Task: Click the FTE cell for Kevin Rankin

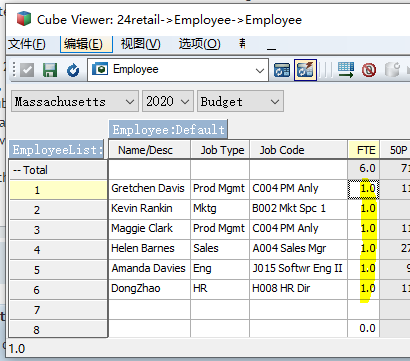Action: pyautogui.click(x=364, y=209)
